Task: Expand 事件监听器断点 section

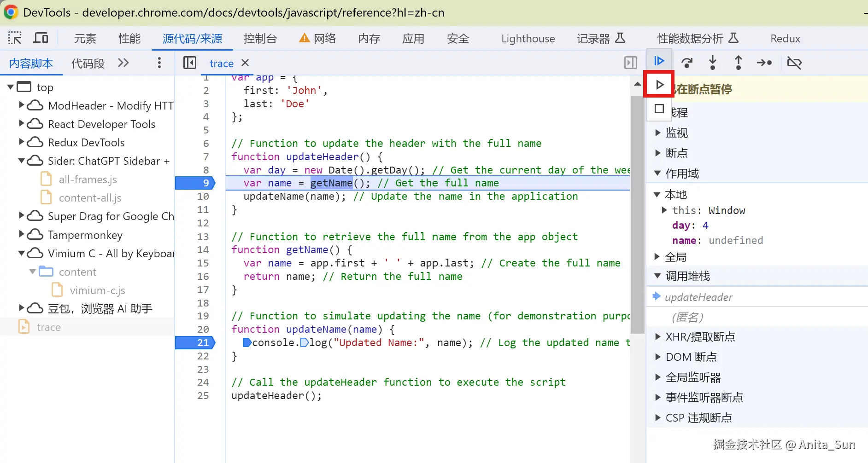Action: [657, 397]
